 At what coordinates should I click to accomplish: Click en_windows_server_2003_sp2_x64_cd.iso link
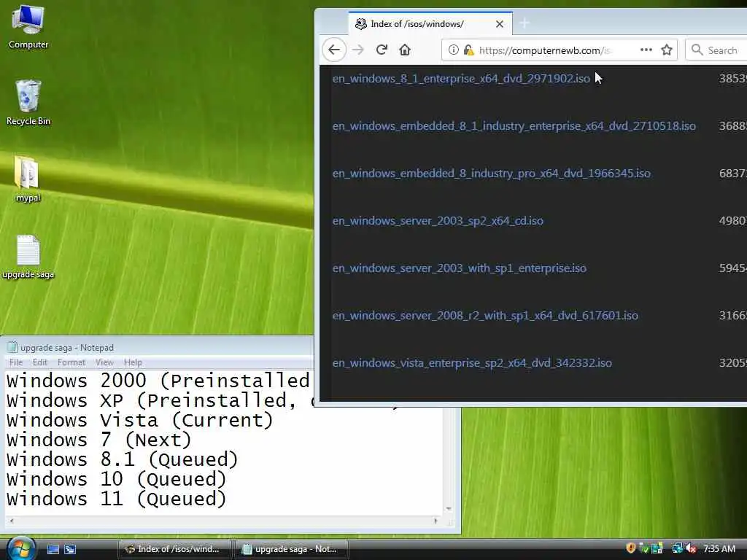pyautogui.click(x=438, y=220)
